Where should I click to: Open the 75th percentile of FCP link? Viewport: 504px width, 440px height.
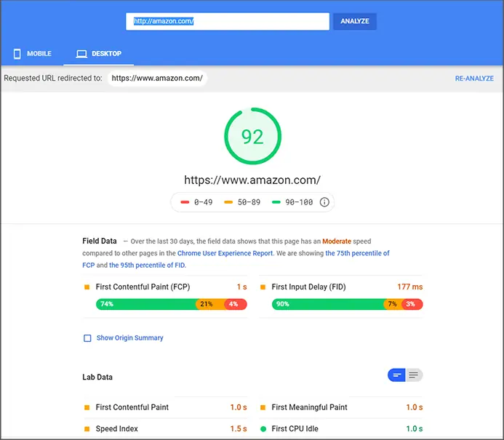(357, 253)
